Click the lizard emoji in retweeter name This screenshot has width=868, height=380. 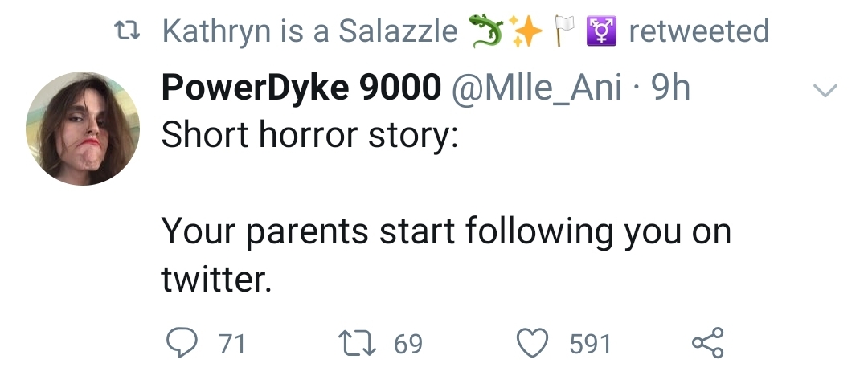(x=486, y=31)
